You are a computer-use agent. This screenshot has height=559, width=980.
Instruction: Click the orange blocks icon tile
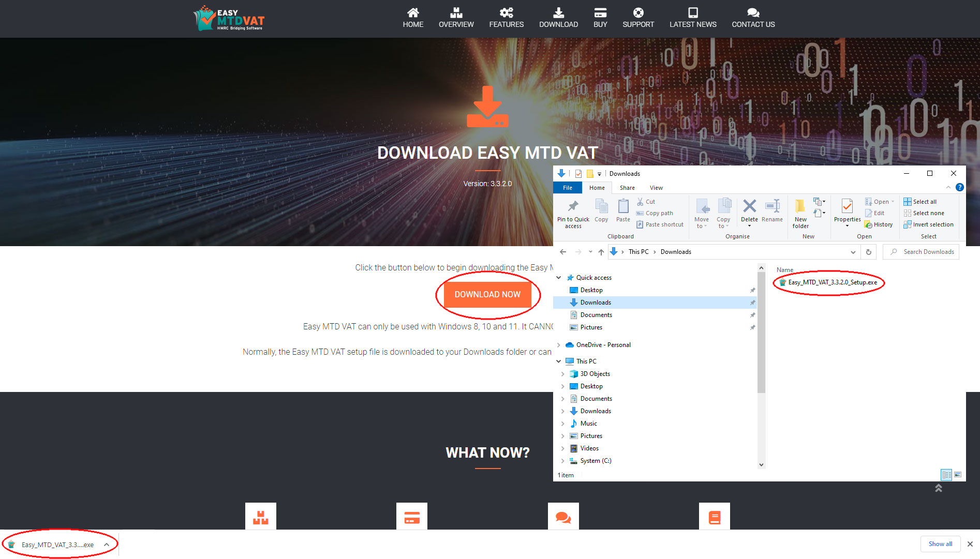261,516
